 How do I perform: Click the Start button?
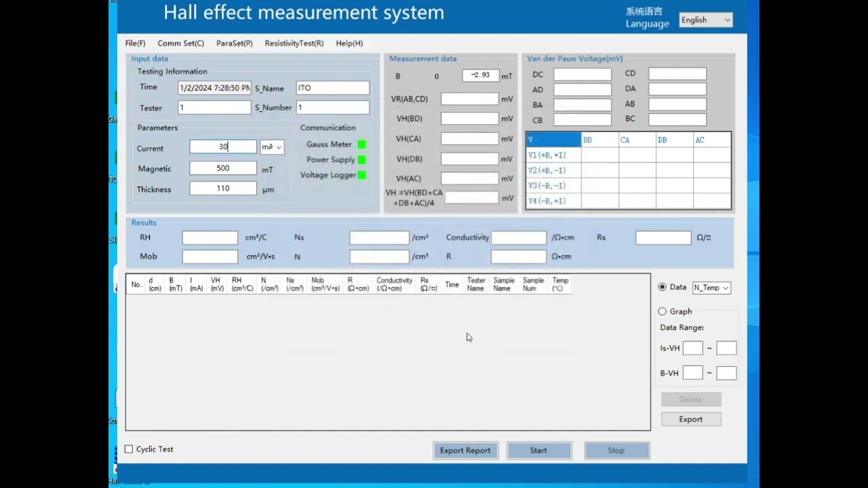[538, 450]
